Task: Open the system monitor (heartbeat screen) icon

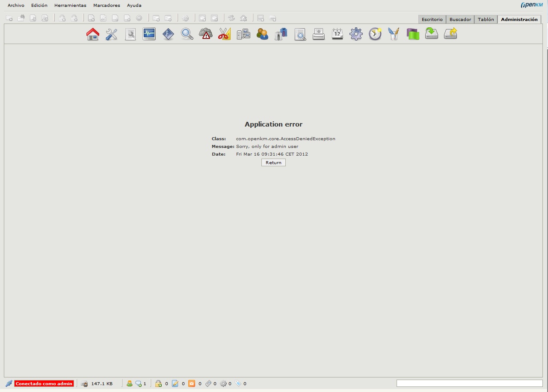Action: (149, 34)
